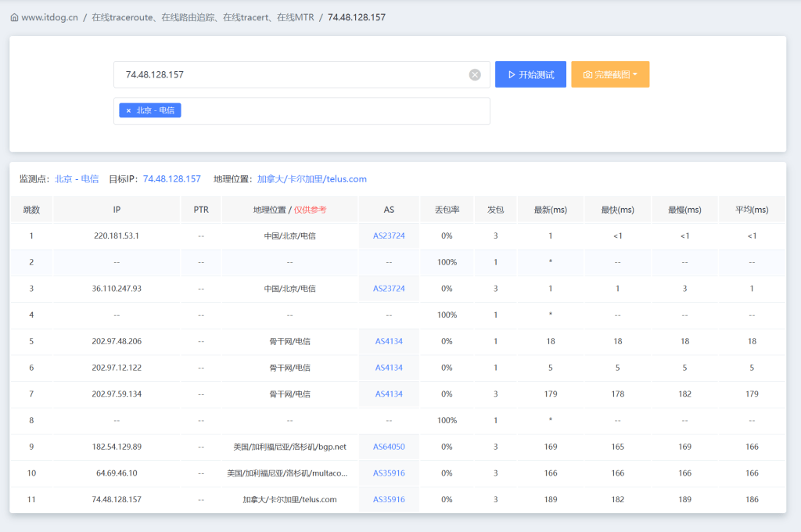Clear the IP address input with the X icon
This screenshot has height=532, width=801.
[x=475, y=74]
